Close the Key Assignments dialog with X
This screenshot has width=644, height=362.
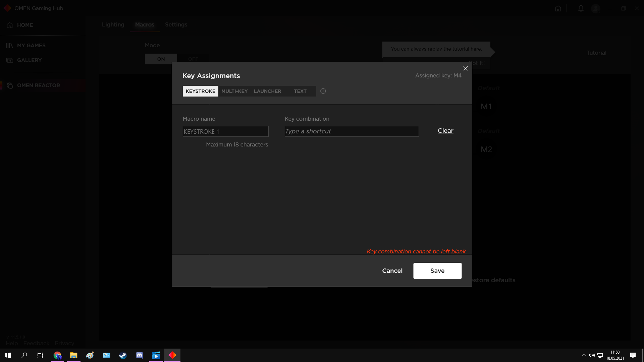pos(465,68)
